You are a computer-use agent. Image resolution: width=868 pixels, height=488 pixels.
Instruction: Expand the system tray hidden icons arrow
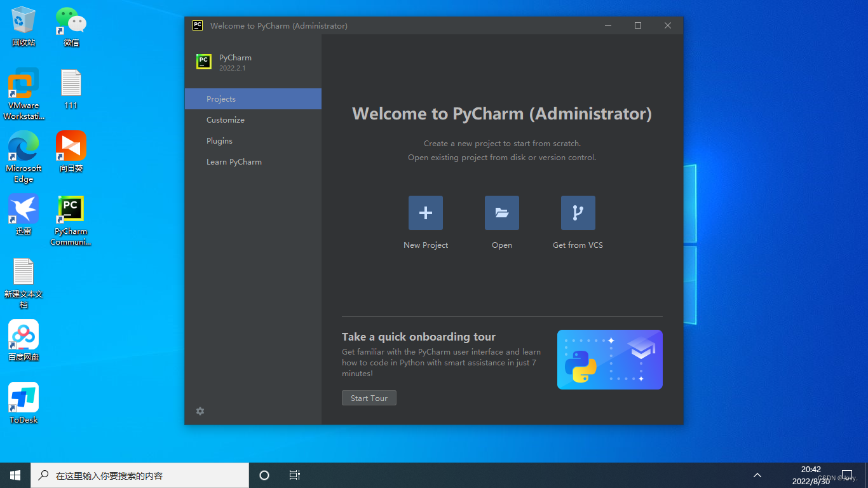[x=757, y=475]
